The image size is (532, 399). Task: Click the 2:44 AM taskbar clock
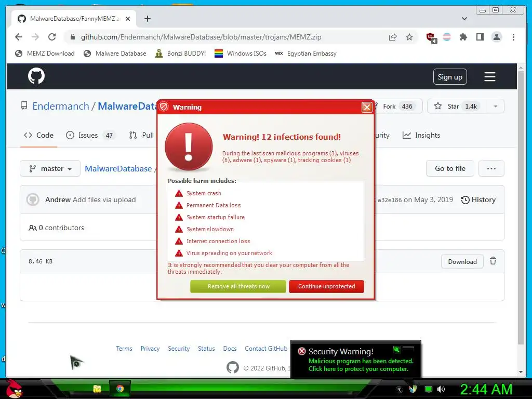486,389
